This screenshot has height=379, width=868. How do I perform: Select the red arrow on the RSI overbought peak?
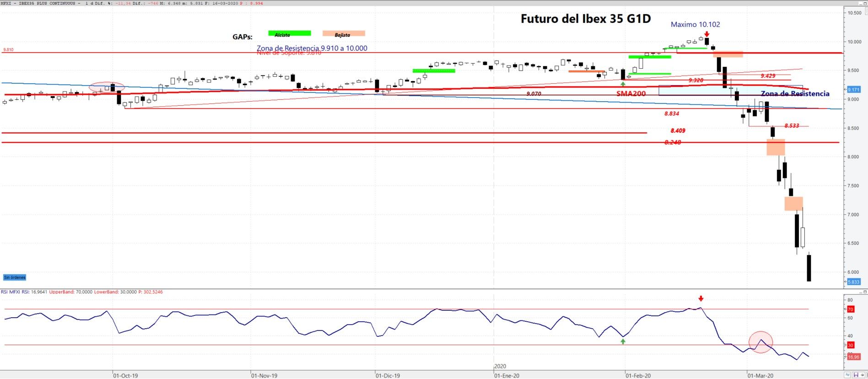(701, 299)
